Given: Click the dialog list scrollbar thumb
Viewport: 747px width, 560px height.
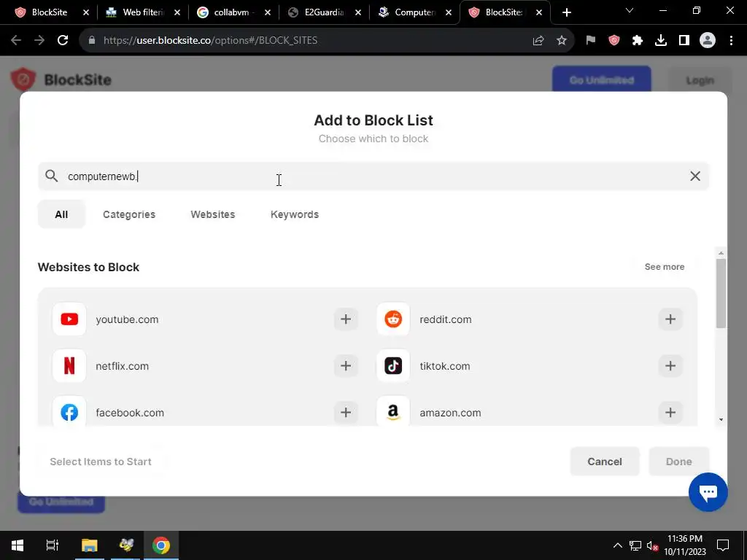Looking at the screenshot, I should click(721, 293).
